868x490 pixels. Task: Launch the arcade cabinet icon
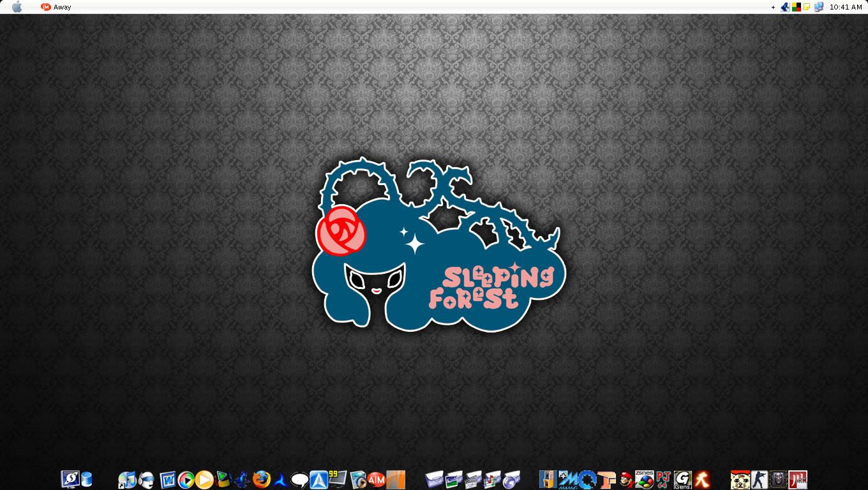tap(548, 479)
